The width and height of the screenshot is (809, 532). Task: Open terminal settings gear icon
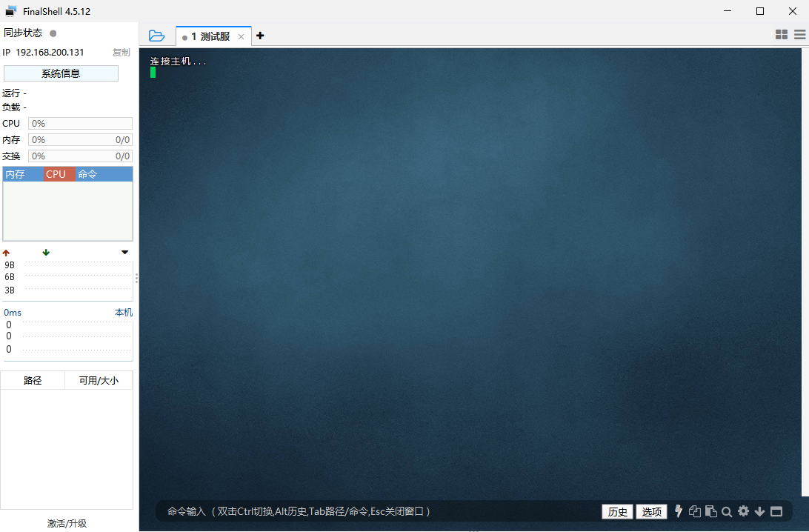click(743, 511)
